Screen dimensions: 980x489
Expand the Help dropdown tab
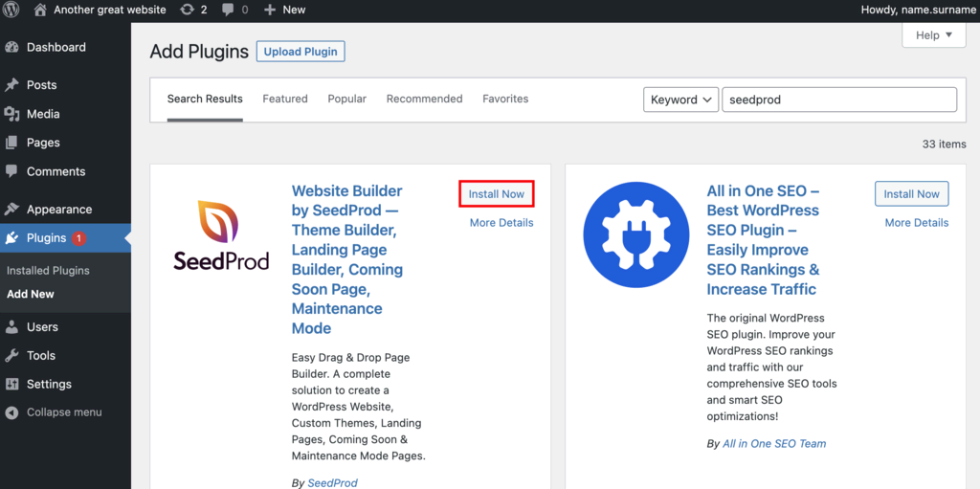pyautogui.click(x=934, y=35)
